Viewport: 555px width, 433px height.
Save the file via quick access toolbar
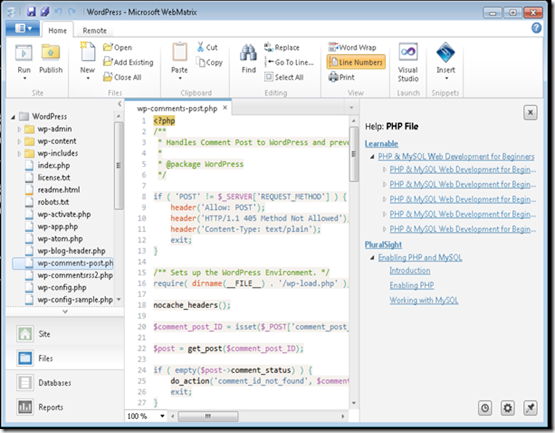pyautogui.click(x=32, y=12)
